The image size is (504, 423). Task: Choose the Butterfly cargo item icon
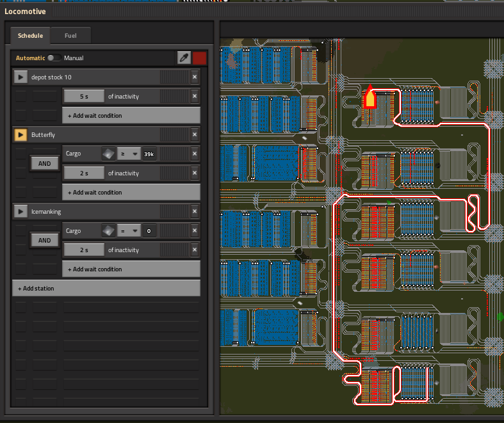[x=108, y=154]
